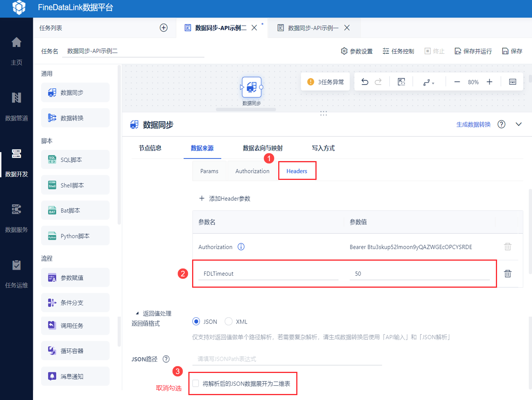Switch to the 写入方式 tab
This screenshot has height=400, width=532.
[x=323, y=148]
